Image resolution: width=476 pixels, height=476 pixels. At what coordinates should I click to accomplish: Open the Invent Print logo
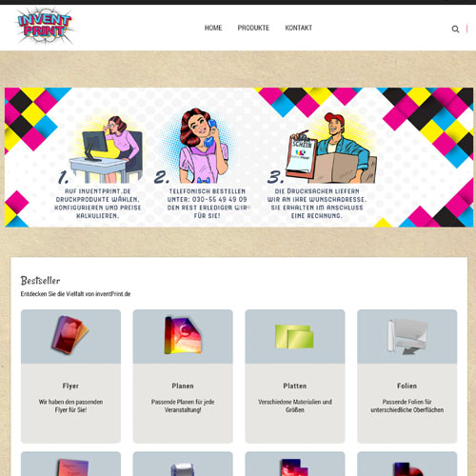click(x=45, y=26)
